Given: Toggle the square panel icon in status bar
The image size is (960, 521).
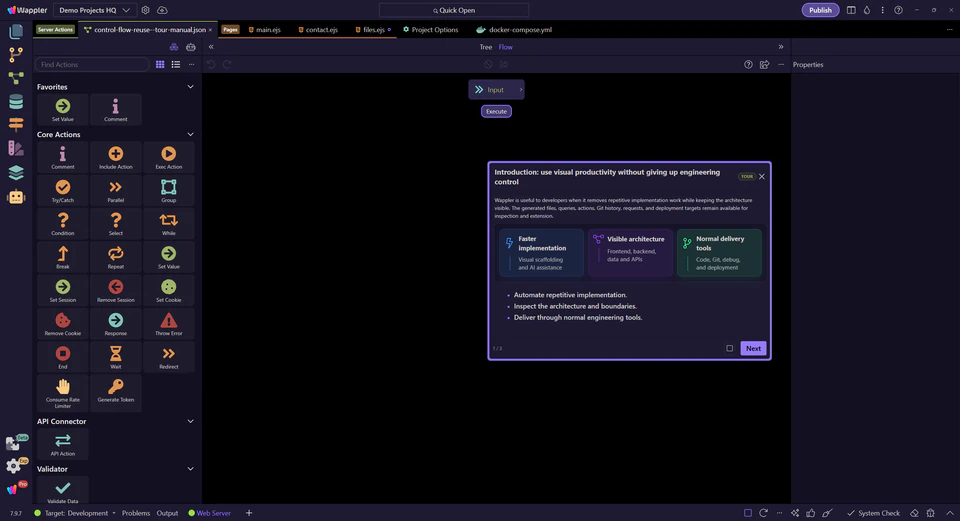Looking at the screenshot, I should tap(748, 513).
